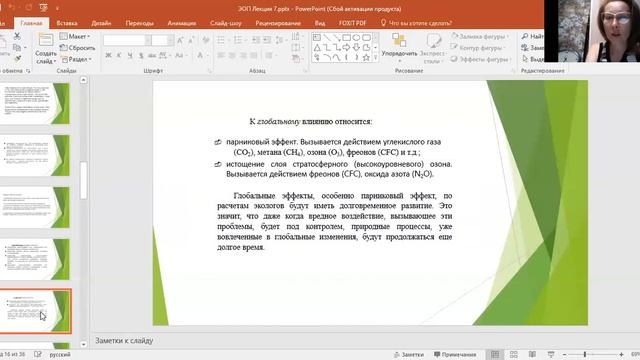Start slideshow from status bar icon
This screenshot has width=640, height=360.
551,354
